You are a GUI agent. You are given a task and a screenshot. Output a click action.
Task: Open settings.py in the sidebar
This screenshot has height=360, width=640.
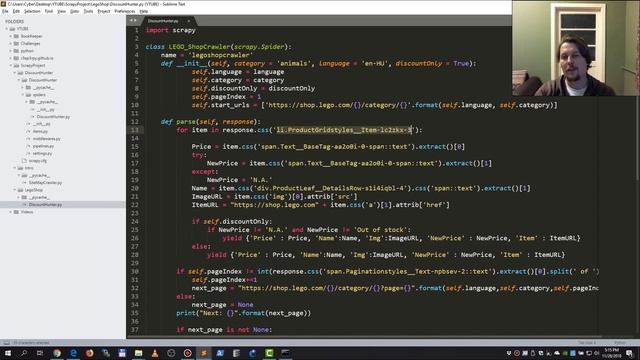pos(42,153)
